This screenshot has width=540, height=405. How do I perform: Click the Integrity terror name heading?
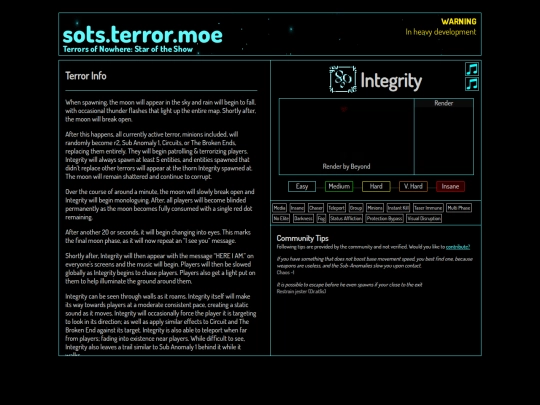391,81
